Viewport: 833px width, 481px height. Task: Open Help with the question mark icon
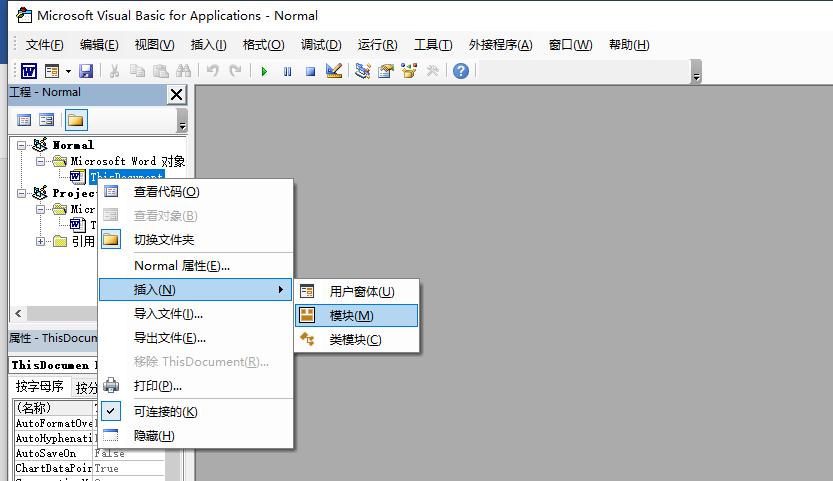click(461, 71)
